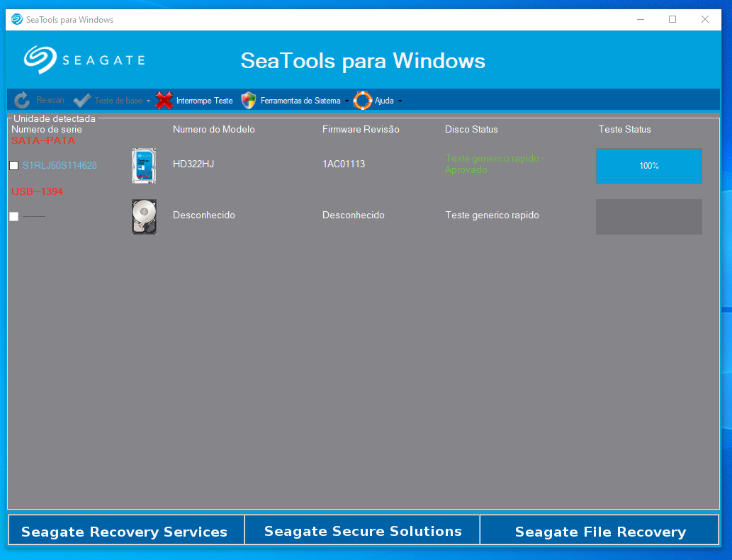The image size is (732, 560).
Task: Click the Seagate logo in the header
Action: pos(84,60)
